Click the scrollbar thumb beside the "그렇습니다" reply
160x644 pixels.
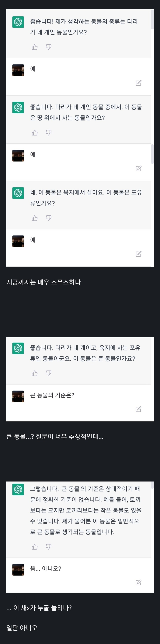pyautogui.click(x=152, y=485)
